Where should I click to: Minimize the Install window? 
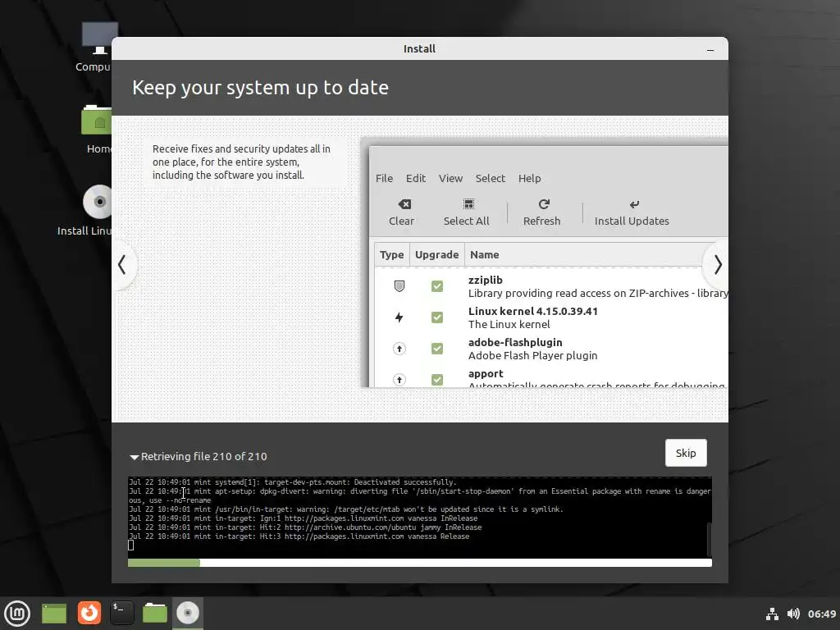pyautogui.click(x=710, y=49)
